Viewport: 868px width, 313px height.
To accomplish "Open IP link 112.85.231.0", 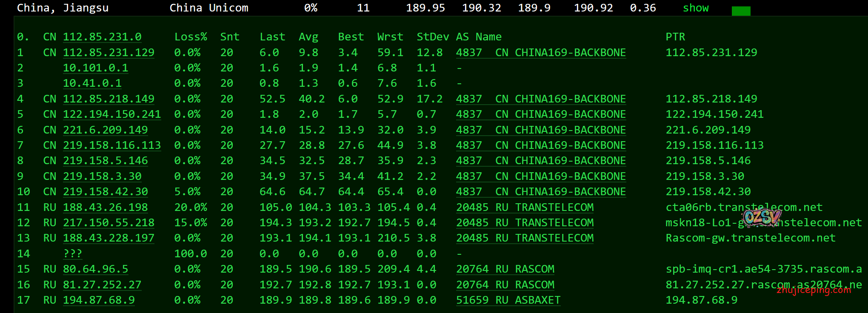I will click(102, 37).
